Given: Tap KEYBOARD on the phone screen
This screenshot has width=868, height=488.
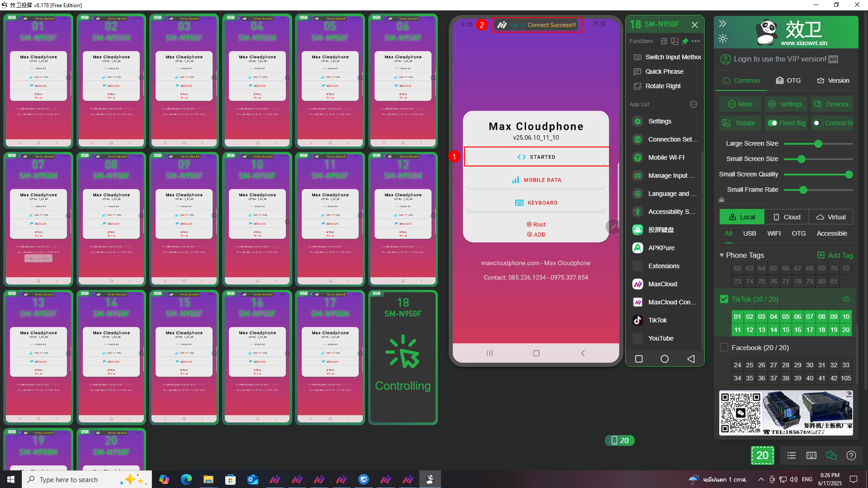Looking at the screenshot, I should pos(536,203).
